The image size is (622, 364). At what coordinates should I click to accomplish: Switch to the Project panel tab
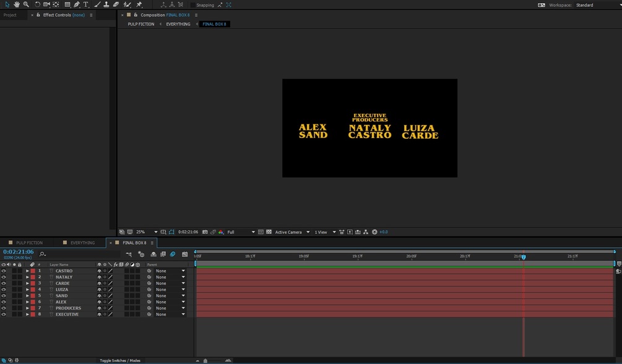pyautogui.click(x=11, y=15)
